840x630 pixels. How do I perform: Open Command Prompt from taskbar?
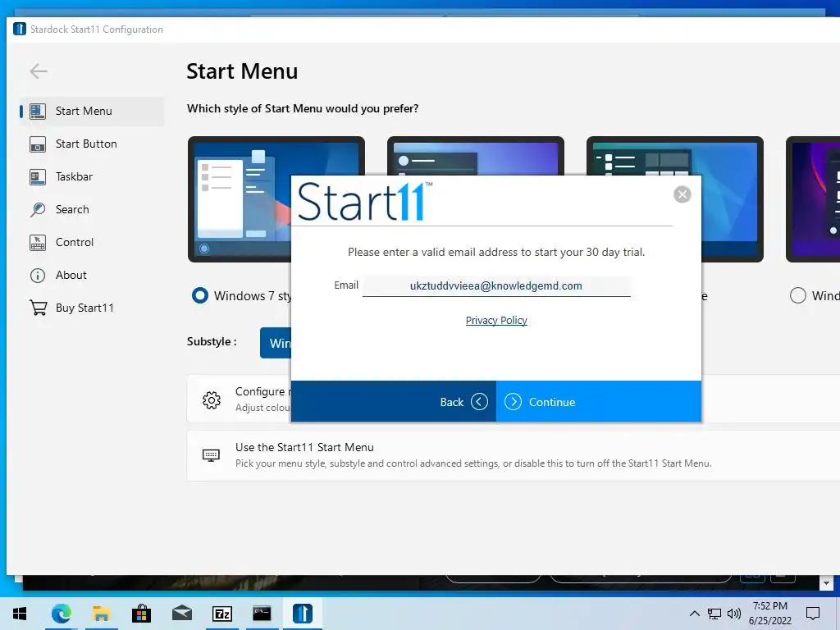pos(262,614)
